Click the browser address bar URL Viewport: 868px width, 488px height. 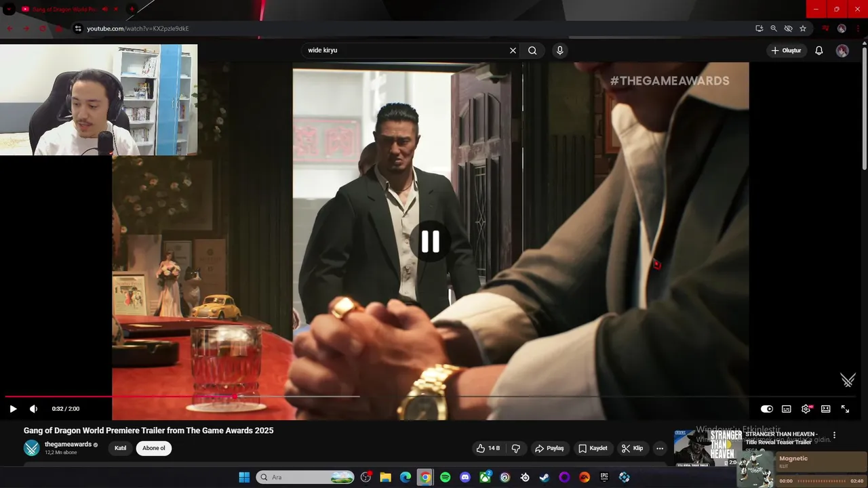(138, 28)
